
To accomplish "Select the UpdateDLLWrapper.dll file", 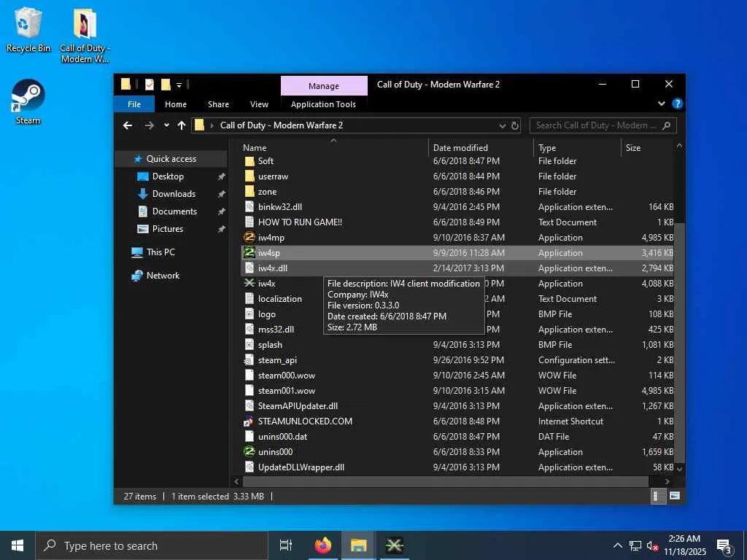I will 301,467.
